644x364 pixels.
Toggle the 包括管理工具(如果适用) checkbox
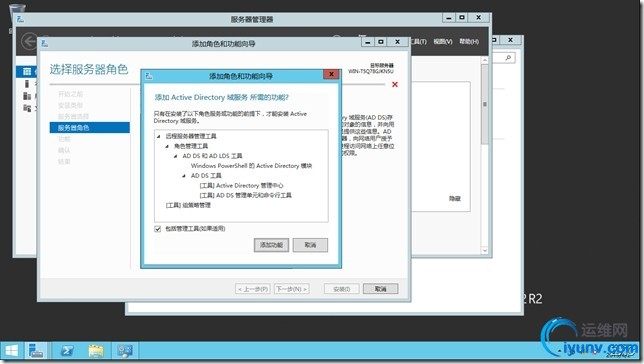coord(157,229)
